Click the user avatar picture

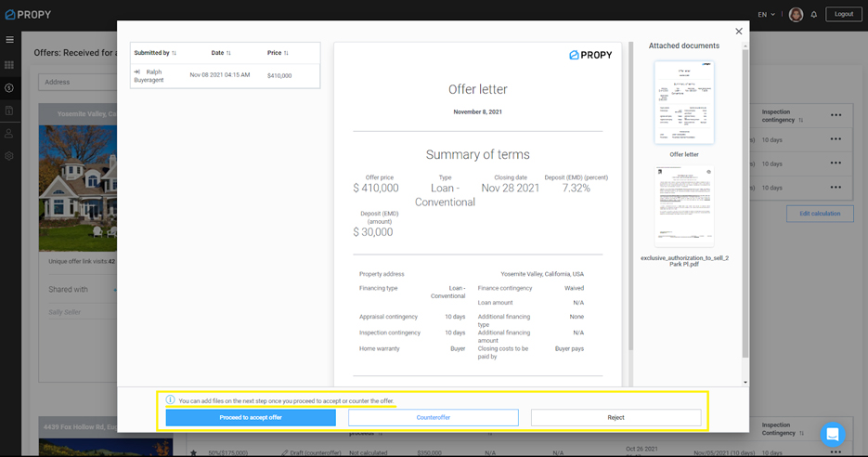point(796,15)
